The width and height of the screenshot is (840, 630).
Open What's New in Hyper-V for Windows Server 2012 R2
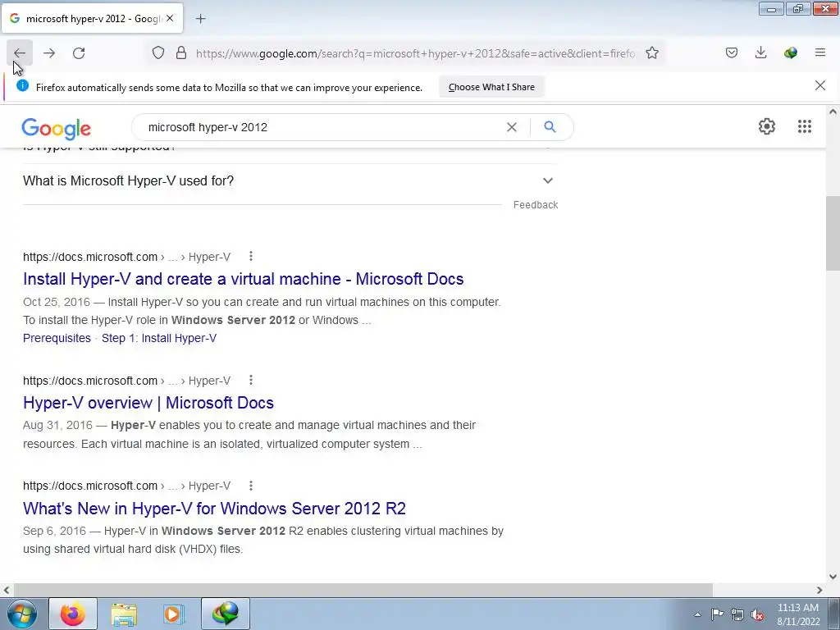point(214,509)
